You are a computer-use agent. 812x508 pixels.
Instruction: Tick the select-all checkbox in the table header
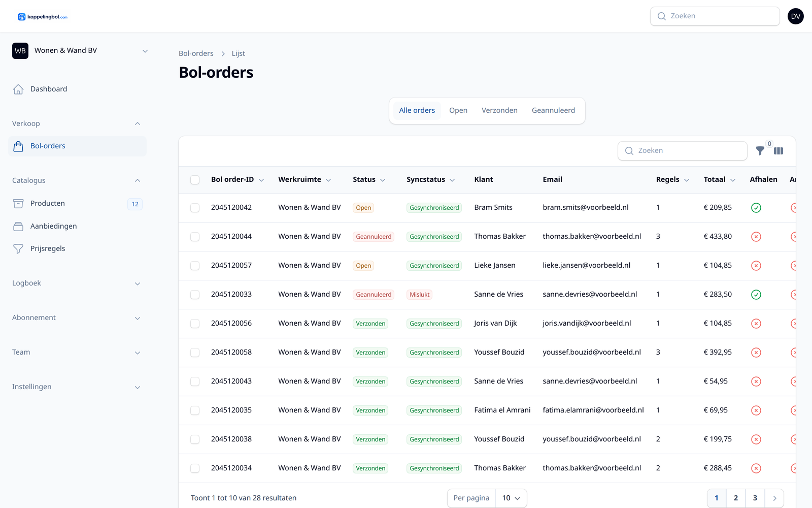click(x=195, y=180)
